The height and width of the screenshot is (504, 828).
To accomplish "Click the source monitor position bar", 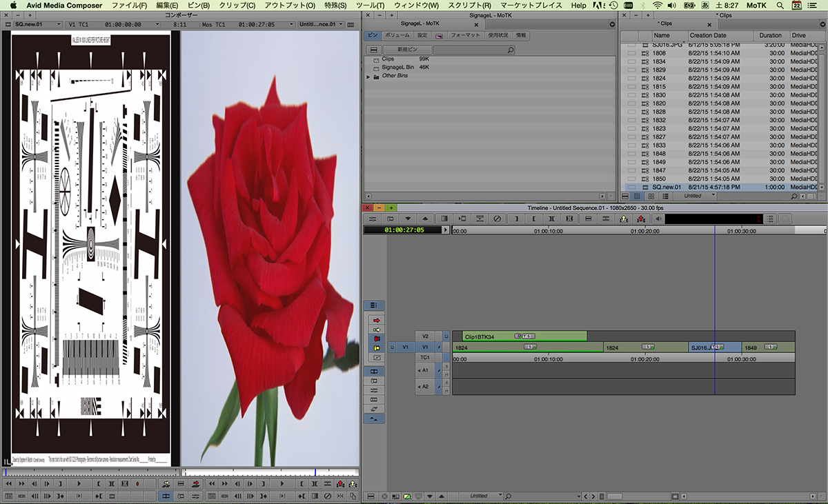I will [x=90, y=472].
